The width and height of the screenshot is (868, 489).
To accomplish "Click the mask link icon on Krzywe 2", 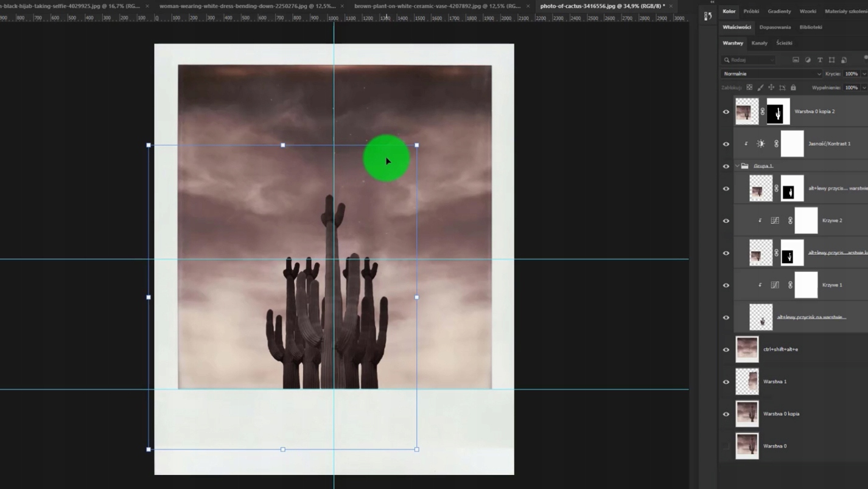I will click(x=790, y=221).
